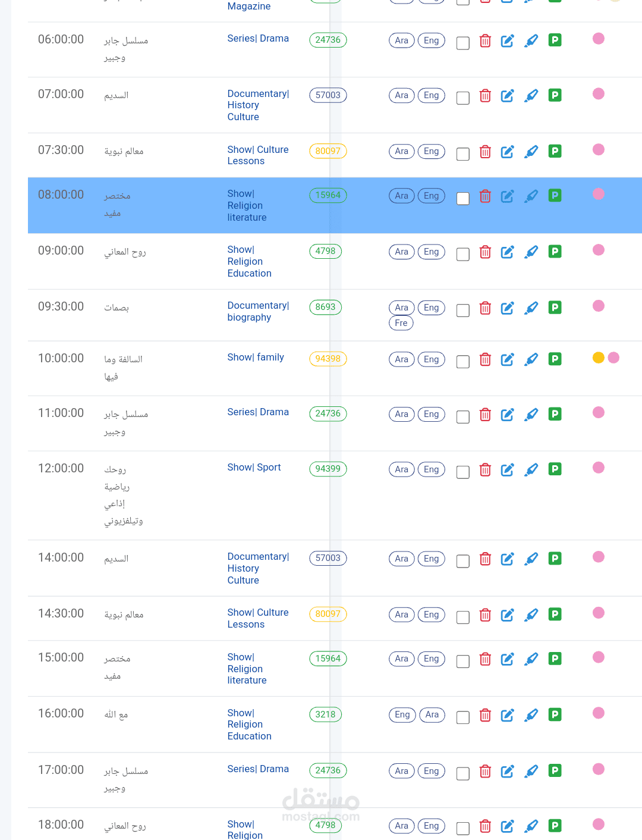Screen dimensions: 642x840
Task: Click green P icon for 16:00:00 row
Action: tap(555, 714)
